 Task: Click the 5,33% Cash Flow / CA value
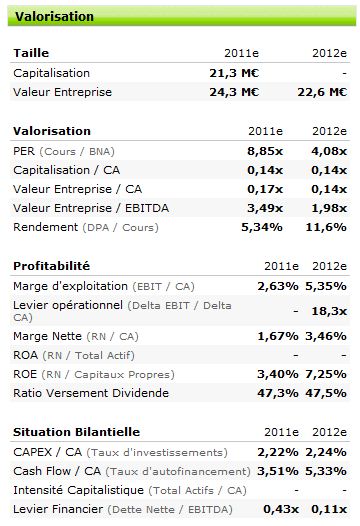[x=326, y=471]
